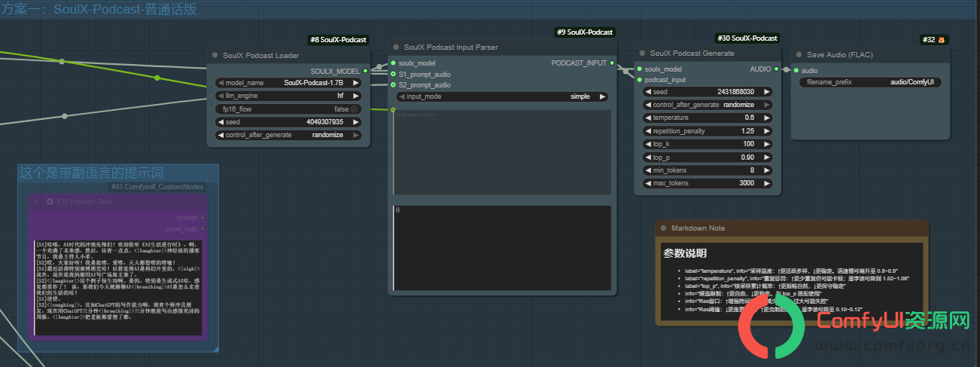Click the fox icon in the #32 badge
The image size is (980, 367).
[942, 39]
